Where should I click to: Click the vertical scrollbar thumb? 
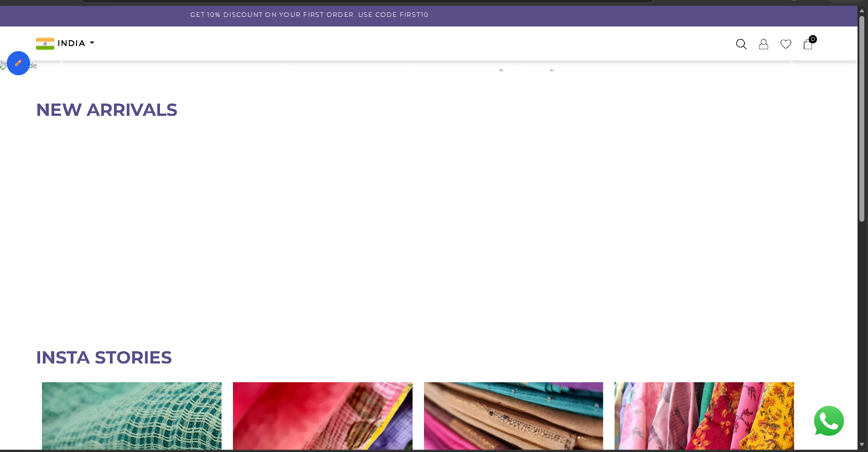(x=862, y=119)
